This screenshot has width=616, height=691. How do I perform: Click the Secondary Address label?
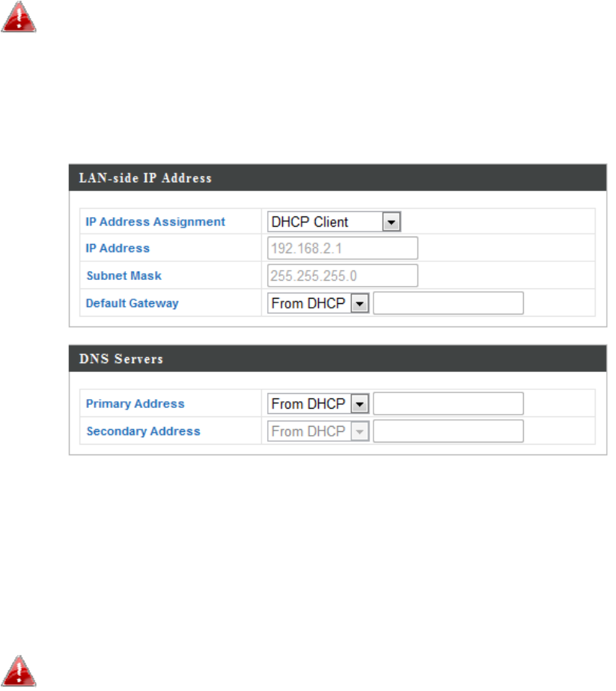click(143, 431)
